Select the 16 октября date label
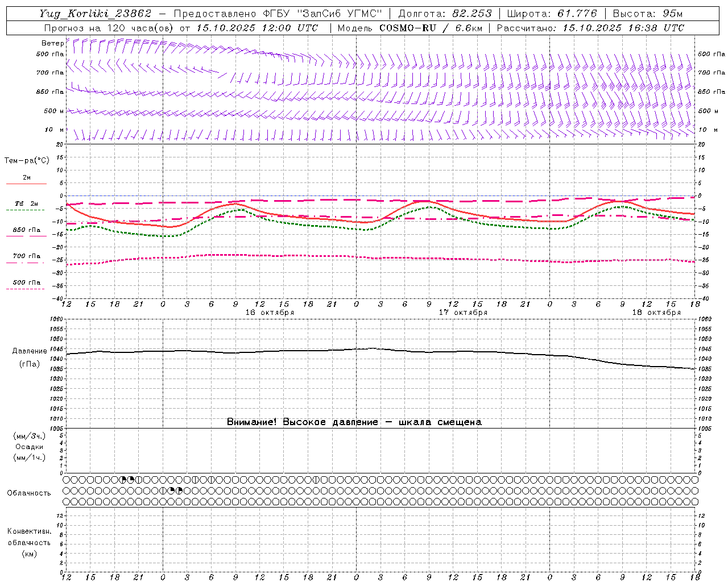 (270, 313)
